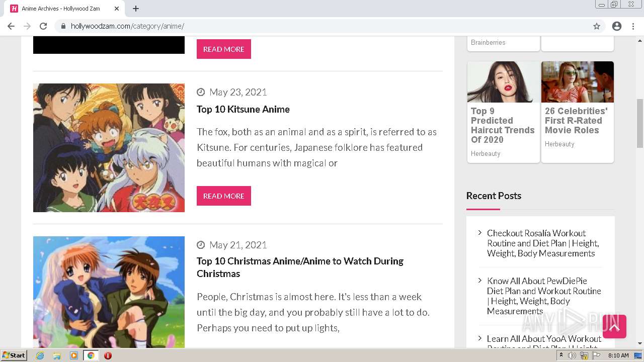Open Top 10 Christmas Anime article title
The width and height of the screenshot is (644, 362).
[x=300, y=267]
